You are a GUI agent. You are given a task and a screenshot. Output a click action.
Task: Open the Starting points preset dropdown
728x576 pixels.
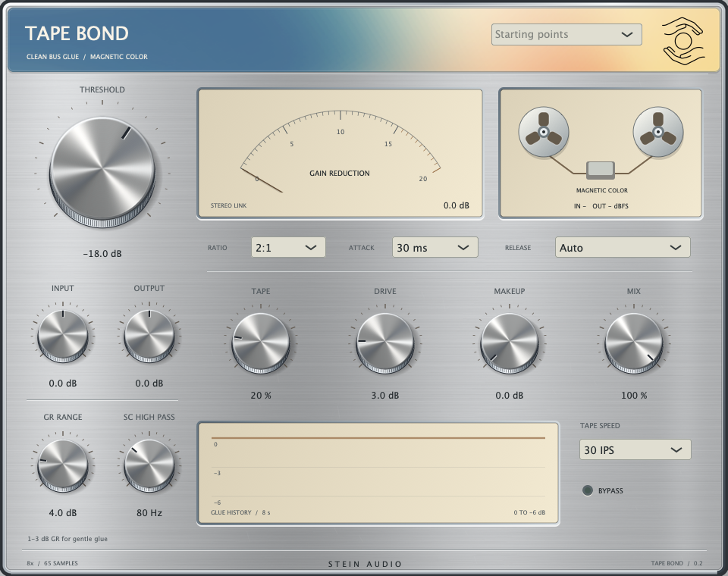click(x=566, y=35)
